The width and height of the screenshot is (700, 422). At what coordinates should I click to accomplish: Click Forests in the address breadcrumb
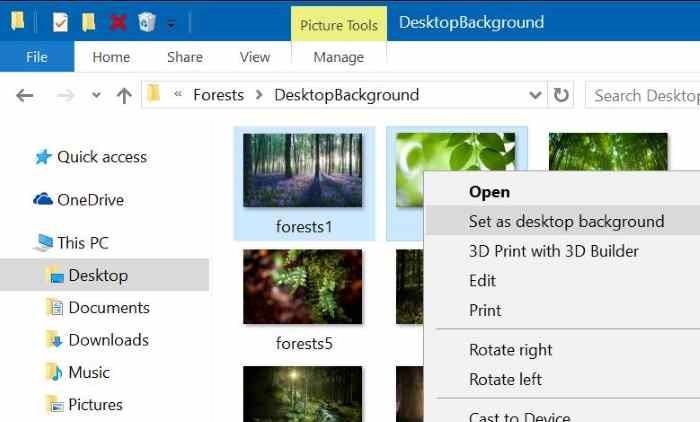point(218,95)
